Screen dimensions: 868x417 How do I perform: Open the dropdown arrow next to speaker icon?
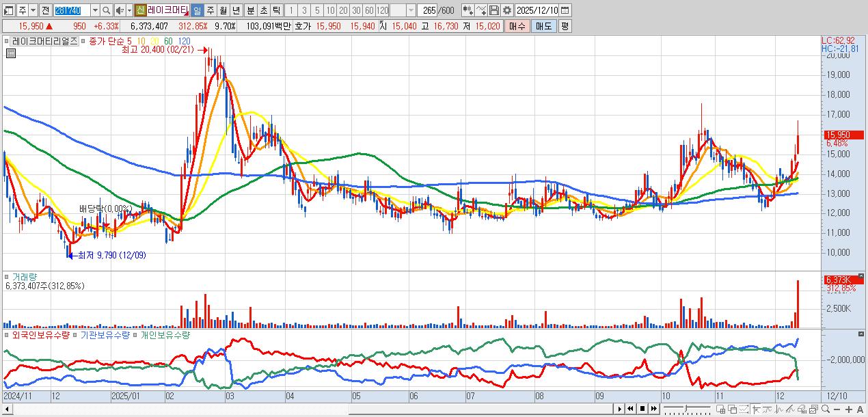tap(129, 11)
